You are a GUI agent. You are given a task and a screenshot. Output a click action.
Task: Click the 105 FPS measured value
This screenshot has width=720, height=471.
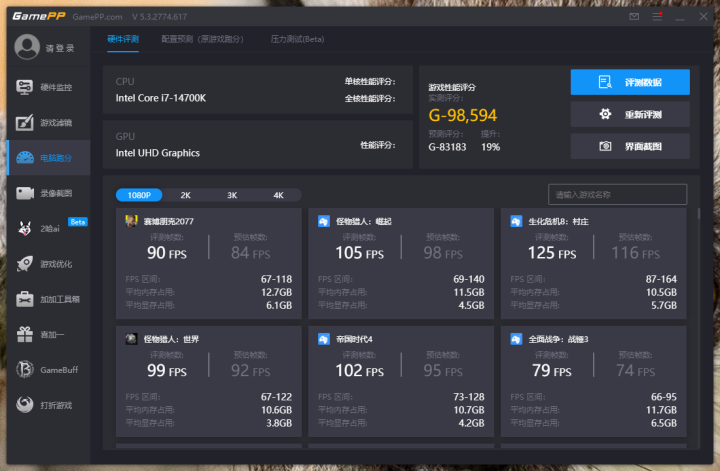point(360,253)
